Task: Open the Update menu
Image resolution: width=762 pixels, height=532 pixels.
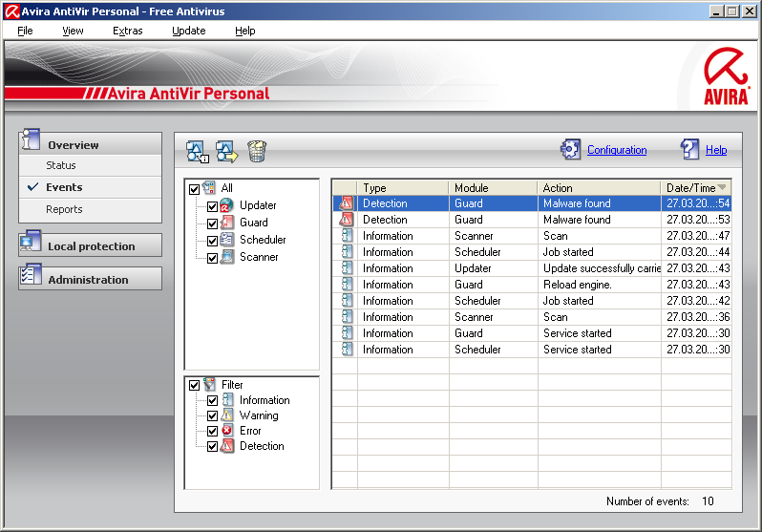Action: coord(188,31)
